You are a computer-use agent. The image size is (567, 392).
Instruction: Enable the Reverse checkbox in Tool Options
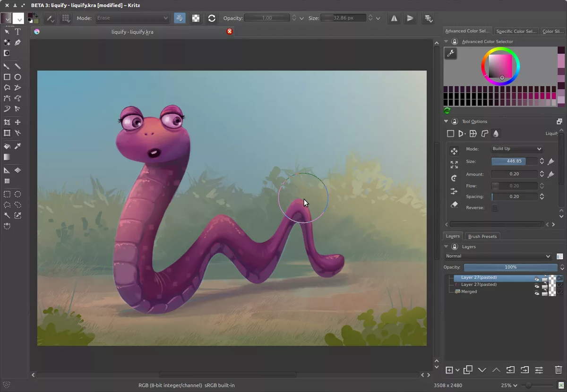pos(495,207)
